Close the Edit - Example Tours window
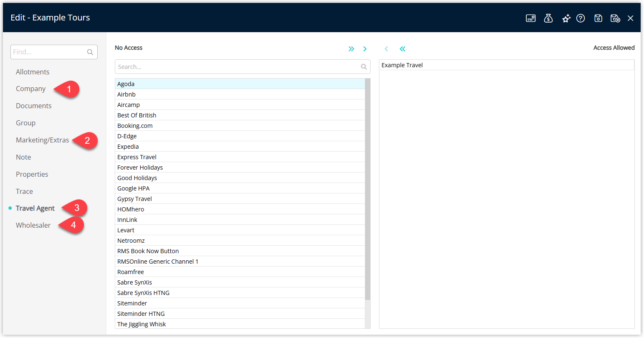This screenshot has width=644, height=338. coord(631,18)
